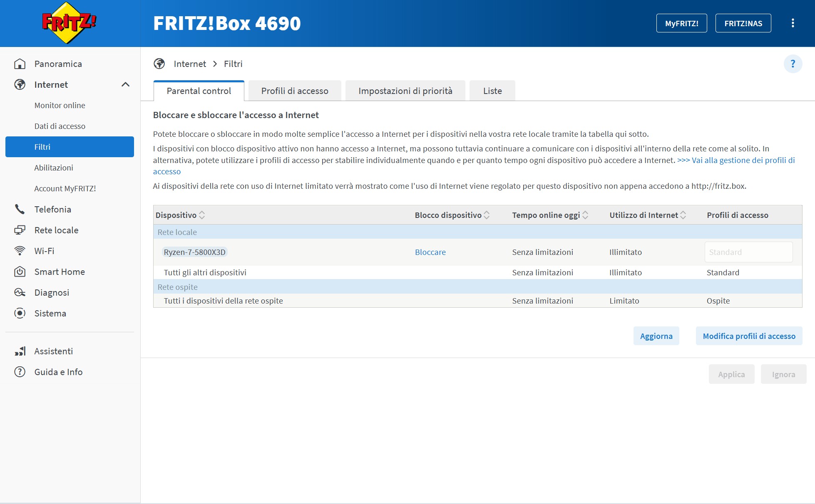The height and width of the screenshot is (504, 815).
Task: Click the Internet globe icon in sidebar
Action: (20, 84)
